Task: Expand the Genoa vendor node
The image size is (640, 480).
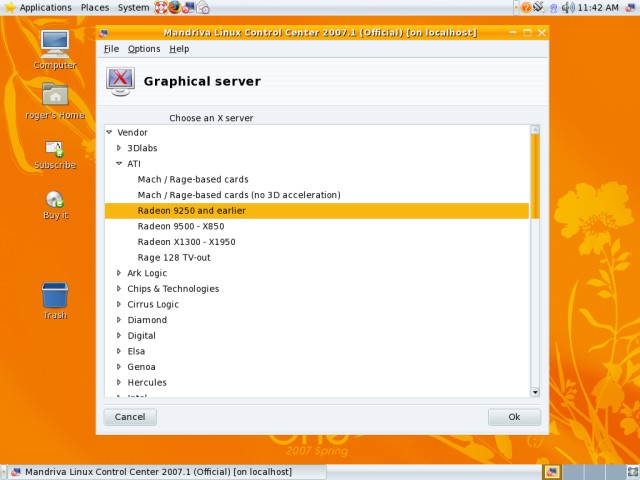Action: click(119, 367)
